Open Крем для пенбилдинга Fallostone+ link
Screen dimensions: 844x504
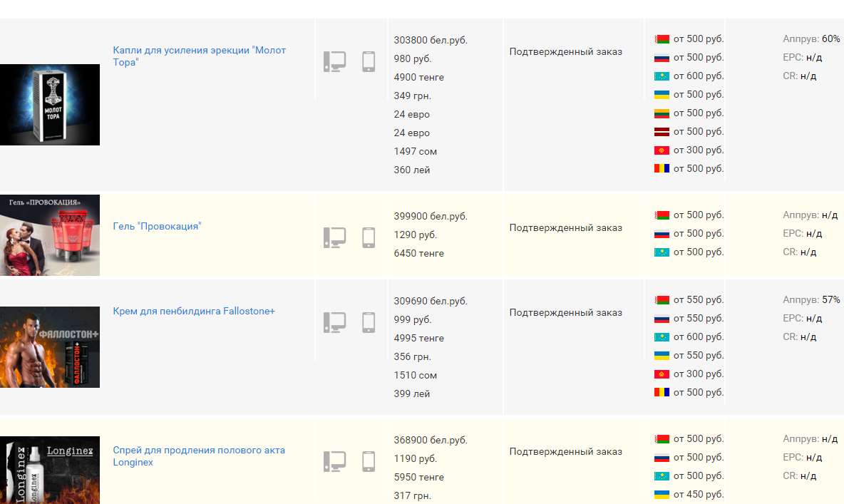click(194, 312)
